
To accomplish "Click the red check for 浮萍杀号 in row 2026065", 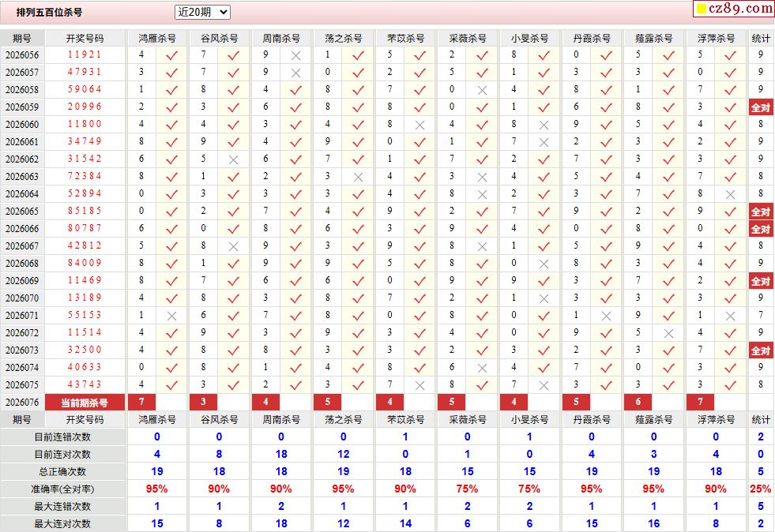I will click(x=730, y=212).
